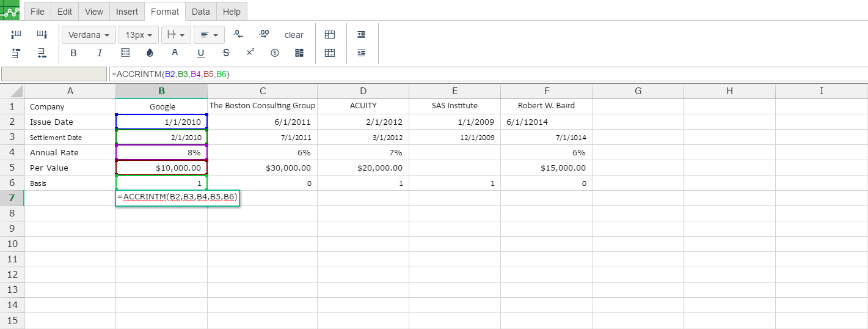Decrease decimal places
The width and height of the screenshot is (868, 329).
pos(238,35)
